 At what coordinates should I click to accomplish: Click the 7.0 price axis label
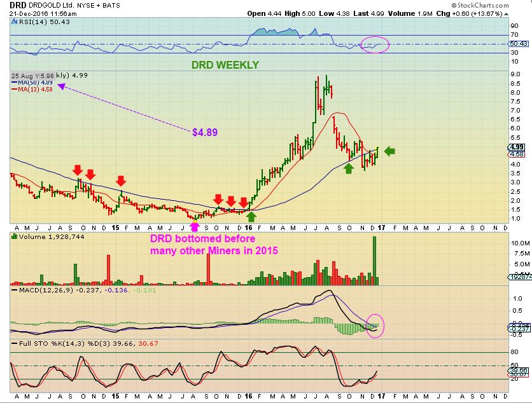[x=515, y=110]
